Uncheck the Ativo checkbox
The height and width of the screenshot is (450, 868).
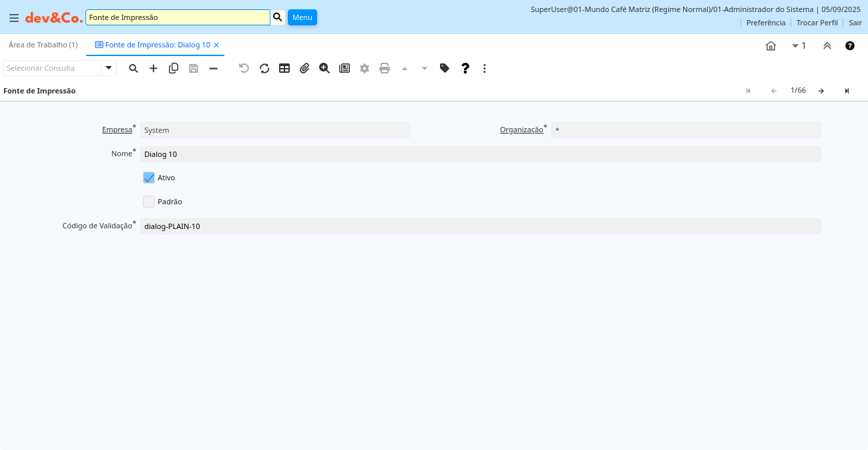(x=149, y=178)
